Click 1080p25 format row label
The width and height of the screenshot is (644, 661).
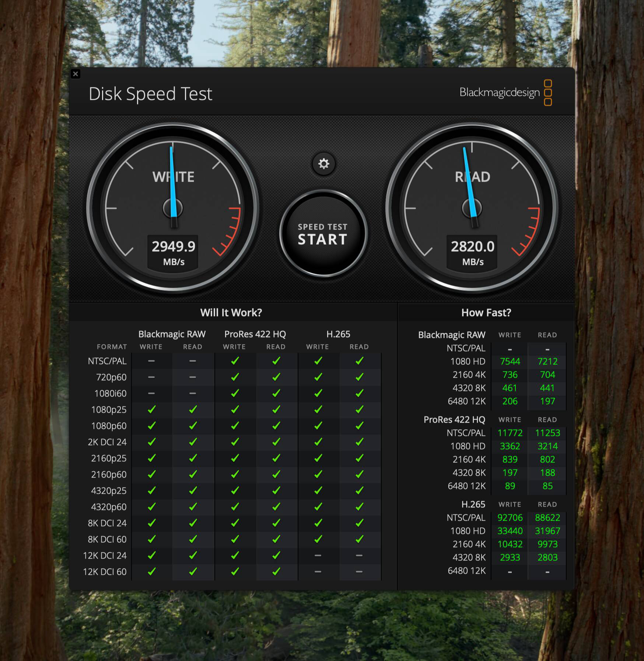tap(109, 410)
